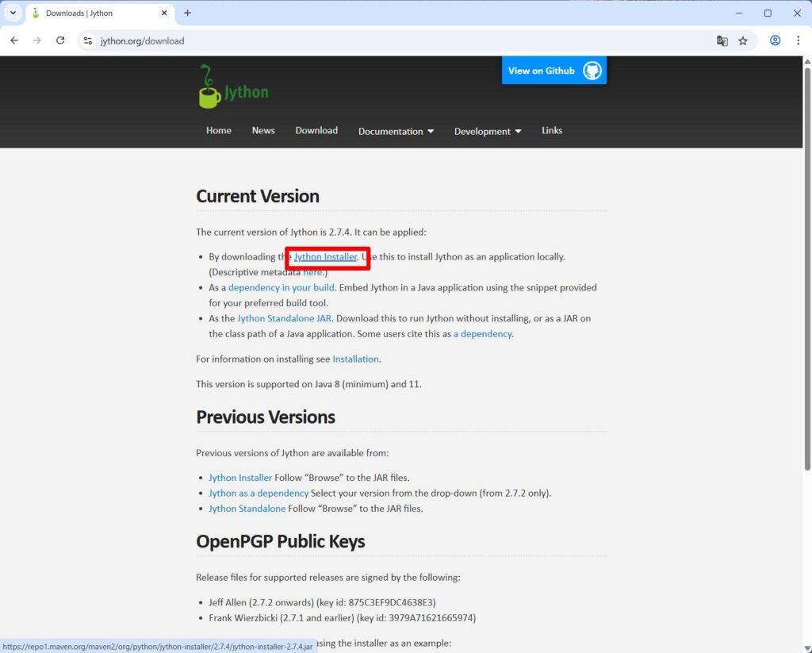Viewport: 812px width, 653px height.
Task: Open Chrome three-dot menu
Action: coord(798,40)
